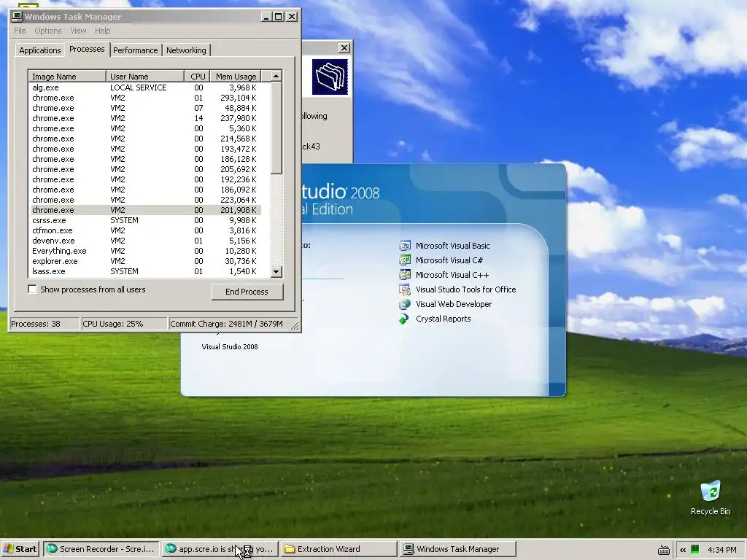
Task: Sort processes by Mem Usage column
Action: (236, 76)
